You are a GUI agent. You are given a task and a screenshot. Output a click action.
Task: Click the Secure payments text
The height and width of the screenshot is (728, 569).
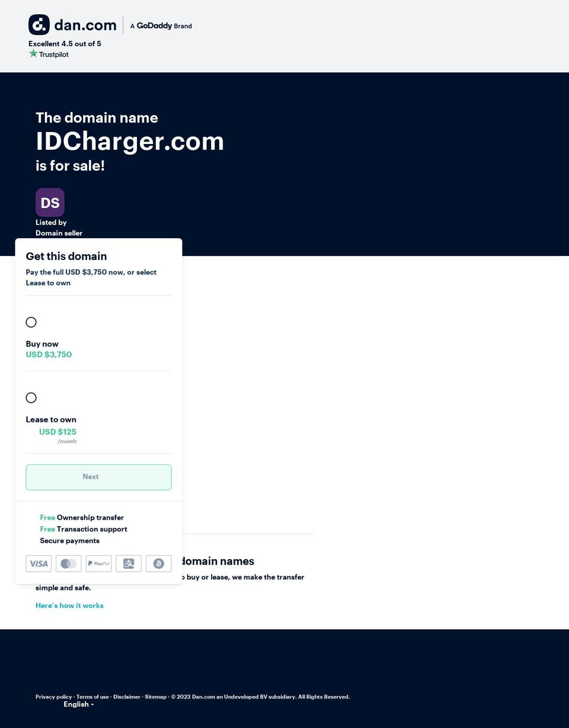click(x=69, y=541)
